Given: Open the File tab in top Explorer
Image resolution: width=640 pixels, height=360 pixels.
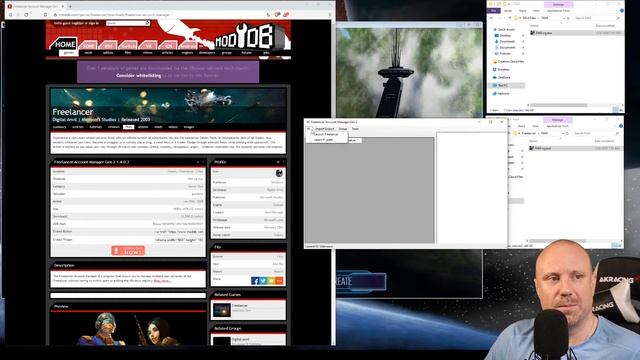Looking at the screenshot, I should [493, 11].
